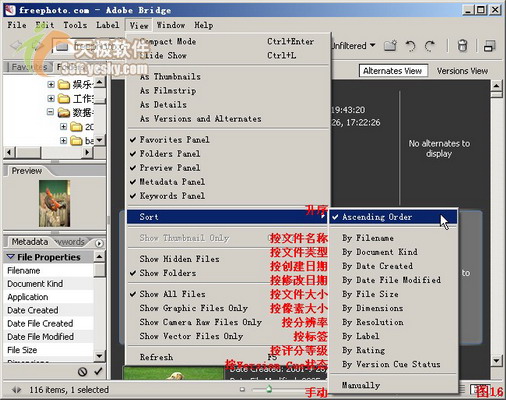506x400 pixels.
Task: Click the Adobe Bridge title bar icon
Action: click(x=10, y=10)
